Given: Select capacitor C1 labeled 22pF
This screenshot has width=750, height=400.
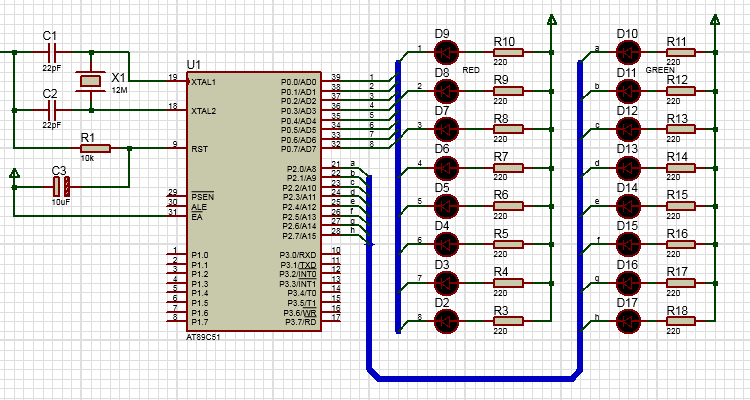Looking at the screenshot, I should (52, 52).
